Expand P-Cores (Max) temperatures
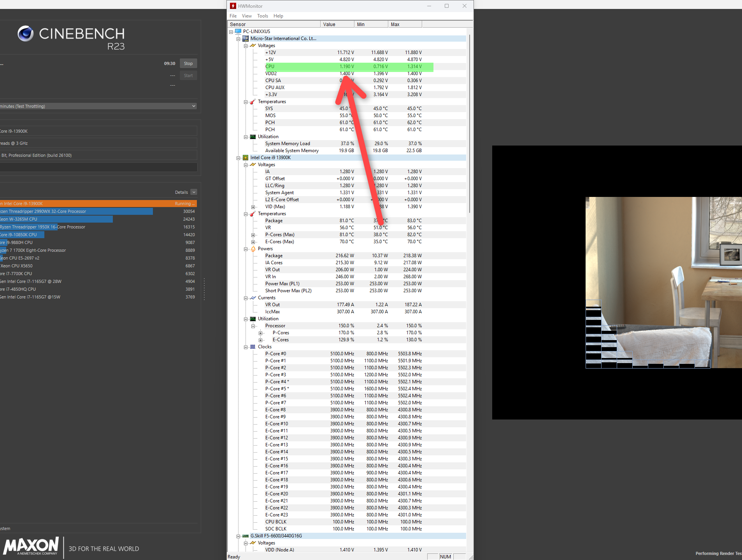 coord(253,235)
